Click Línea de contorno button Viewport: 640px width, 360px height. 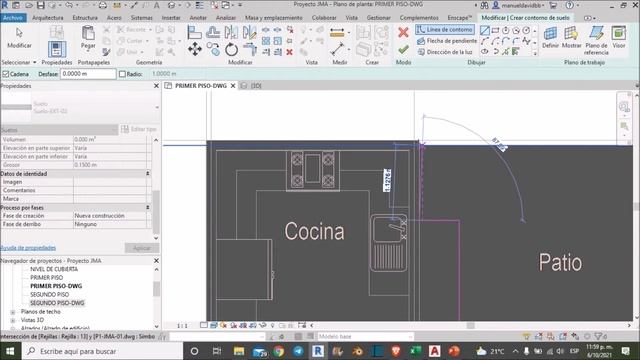445,30
